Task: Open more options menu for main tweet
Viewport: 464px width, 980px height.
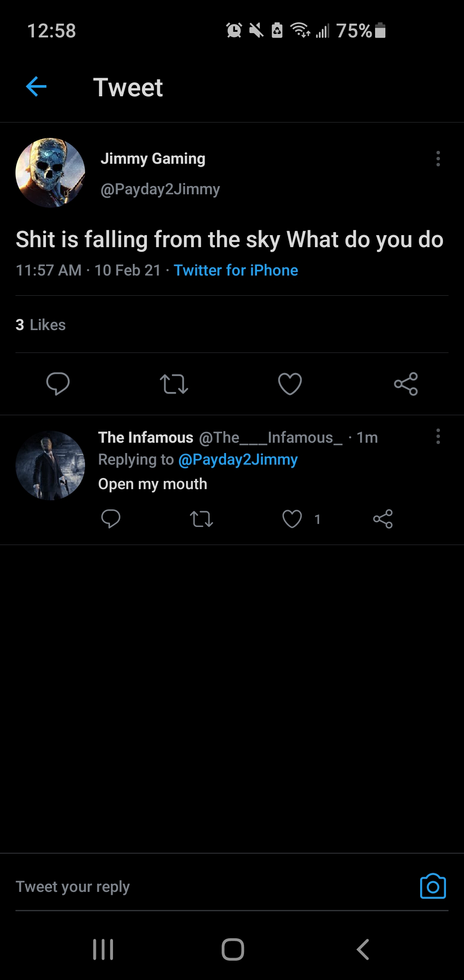Action: point(438,159)
